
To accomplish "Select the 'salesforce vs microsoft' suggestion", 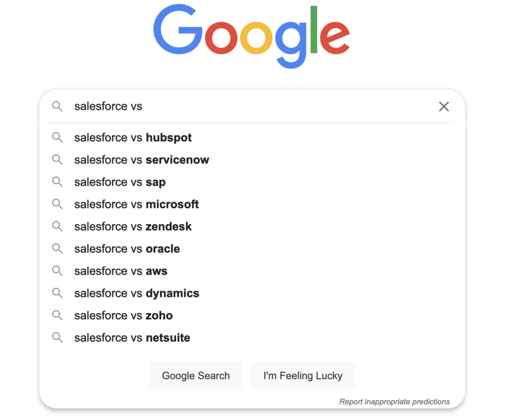I will 136,204.
